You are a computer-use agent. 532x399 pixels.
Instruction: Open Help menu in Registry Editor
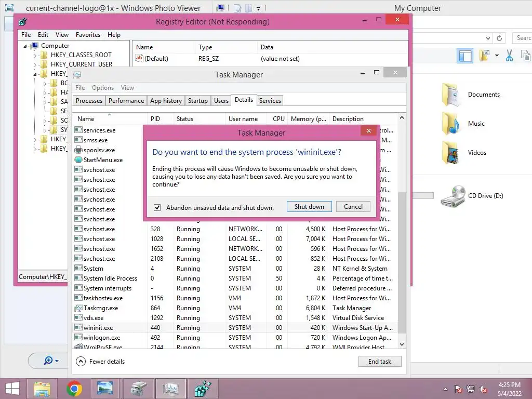click(114, 35)
